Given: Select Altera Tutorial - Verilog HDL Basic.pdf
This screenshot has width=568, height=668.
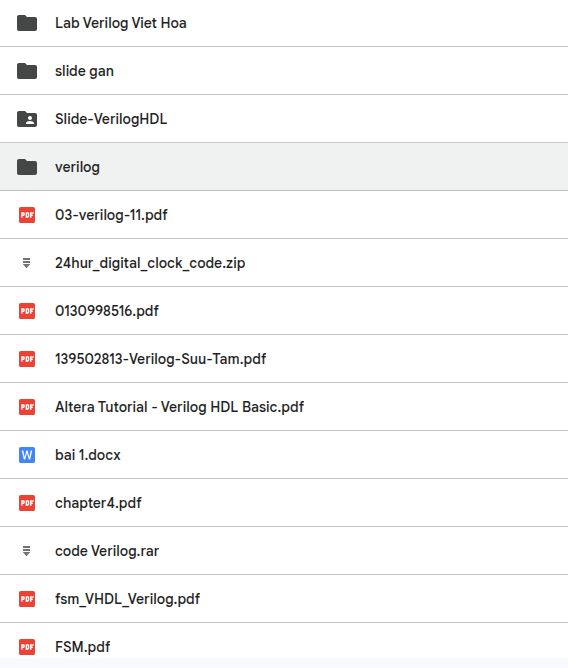Looking at the screenshot, I should coord(179,407).
